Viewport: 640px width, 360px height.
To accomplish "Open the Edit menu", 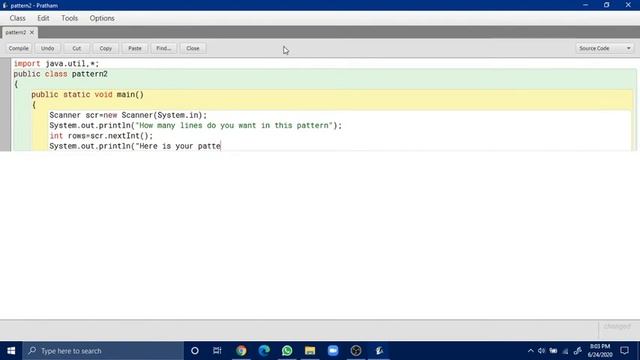I will point(43,18).
